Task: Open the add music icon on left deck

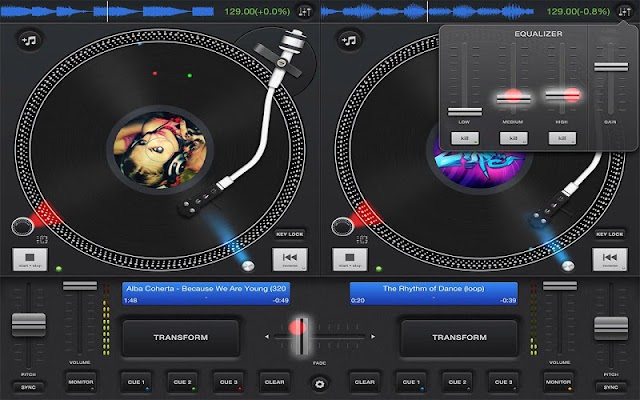Action: (29, 40)
